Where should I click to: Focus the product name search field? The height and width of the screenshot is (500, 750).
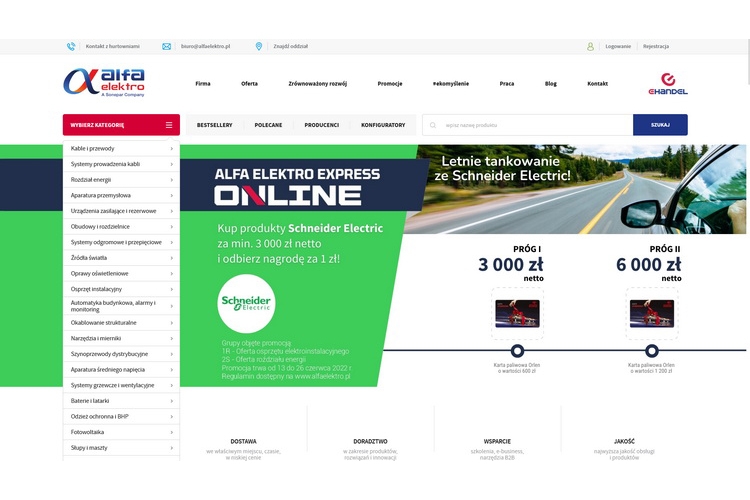point(528,125)
